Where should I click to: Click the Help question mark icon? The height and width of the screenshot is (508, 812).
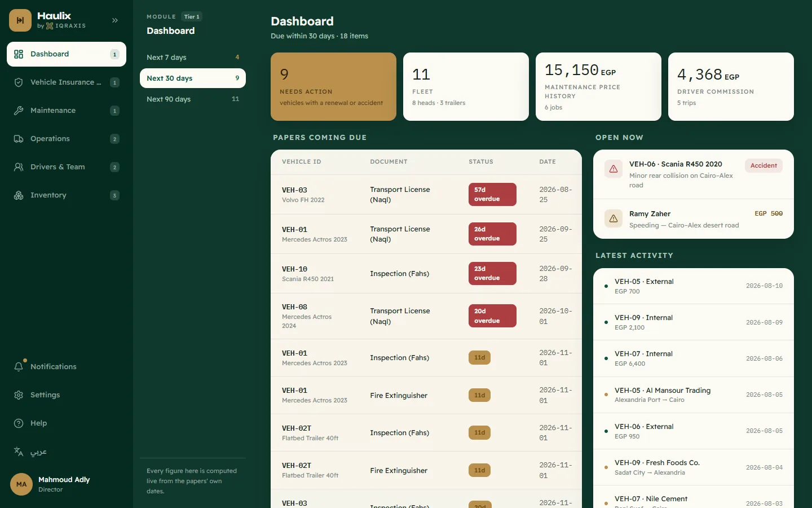[x=19, y=423]
